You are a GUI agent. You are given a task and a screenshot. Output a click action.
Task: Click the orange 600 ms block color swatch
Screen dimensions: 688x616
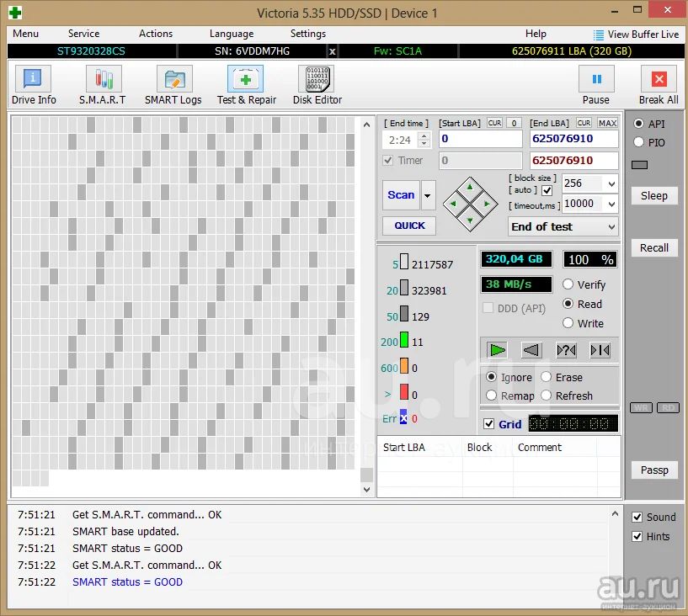(x=404, y=366)
